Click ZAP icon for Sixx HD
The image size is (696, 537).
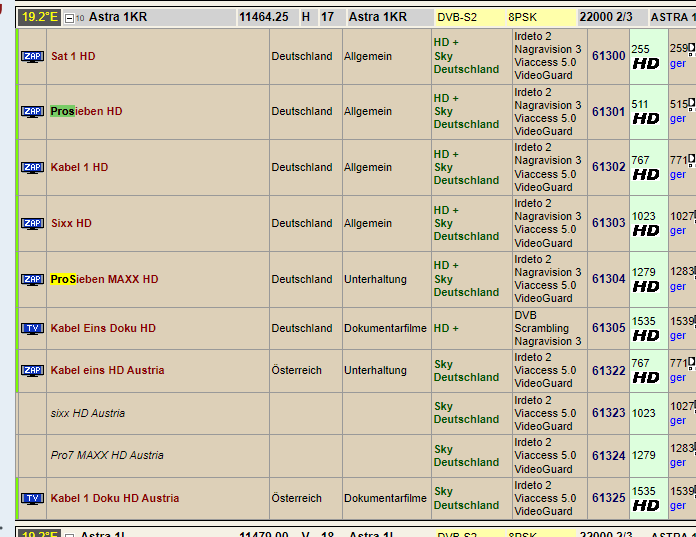[32, 223]
